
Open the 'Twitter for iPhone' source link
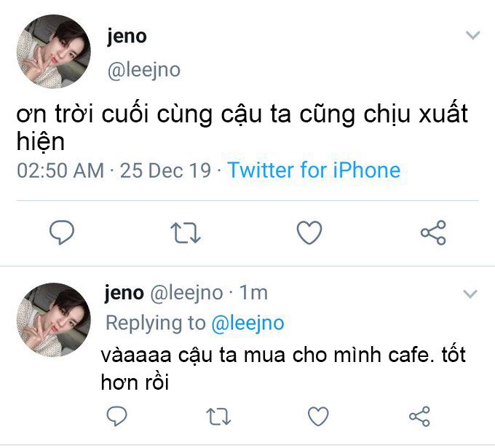tap(314, 170)
